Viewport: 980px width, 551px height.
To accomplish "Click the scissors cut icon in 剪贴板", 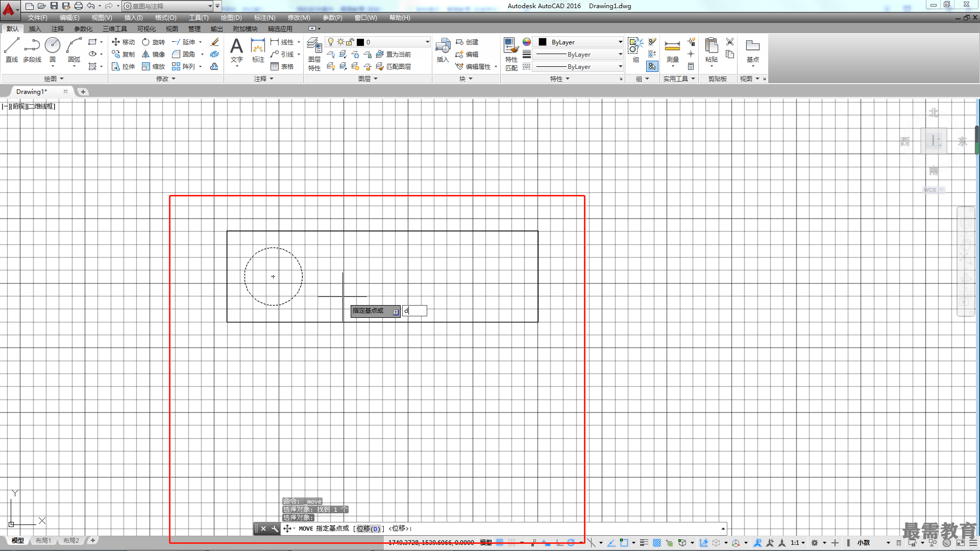I will (x=730, y=42).
